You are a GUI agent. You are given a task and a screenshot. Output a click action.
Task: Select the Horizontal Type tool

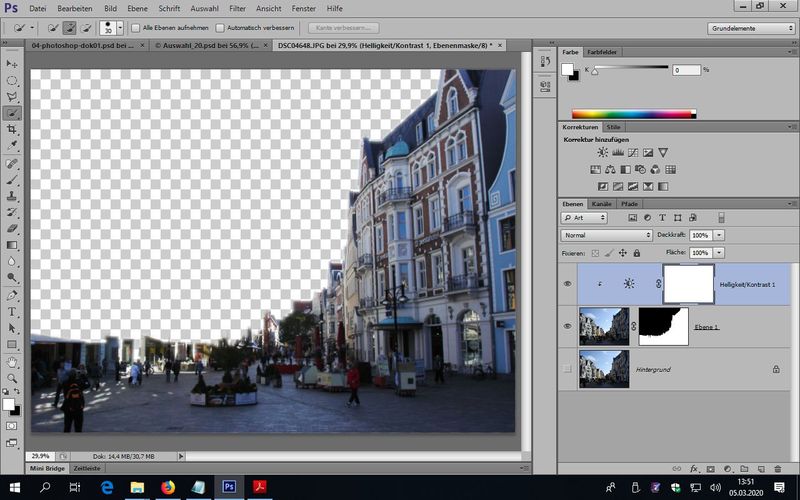[x=13, y=312]
